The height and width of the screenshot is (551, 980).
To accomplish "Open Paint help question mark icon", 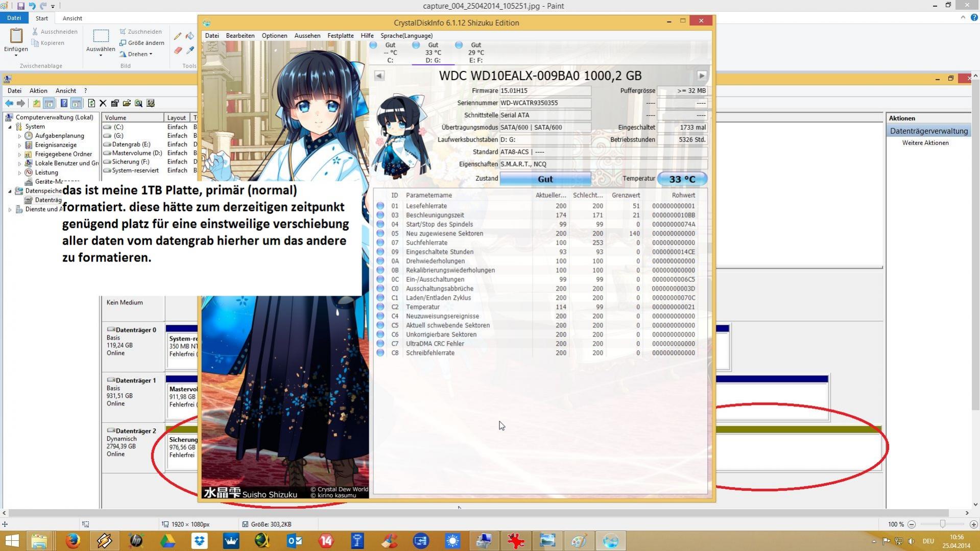I will click(x=973, y=17).
